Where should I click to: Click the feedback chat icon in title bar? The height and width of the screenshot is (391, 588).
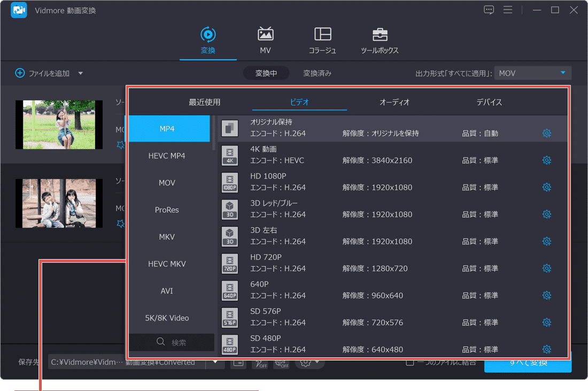click(x=488, y=10)
